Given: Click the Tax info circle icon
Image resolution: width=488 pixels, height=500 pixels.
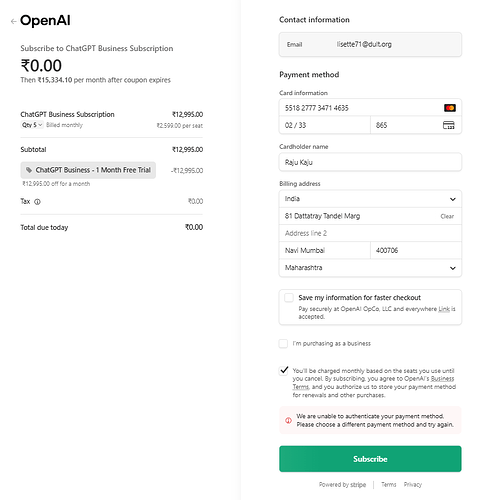Looking at the screenshot, I should pos(37,202).
